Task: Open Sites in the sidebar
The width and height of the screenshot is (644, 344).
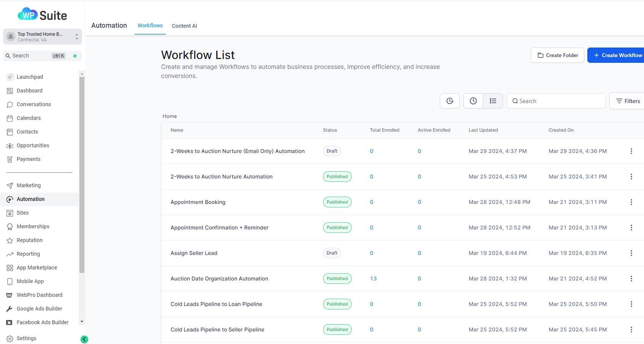Action: pyautogui.click(x=22, y=213)
